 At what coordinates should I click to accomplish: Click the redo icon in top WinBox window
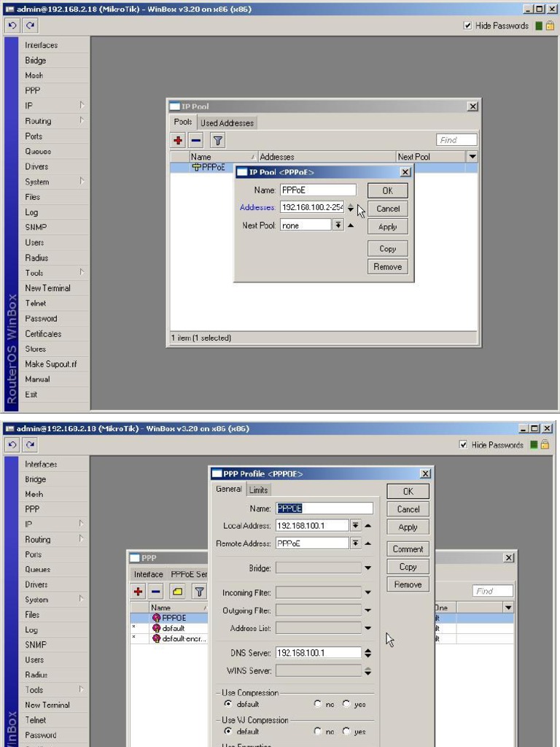tap(30, 26)
